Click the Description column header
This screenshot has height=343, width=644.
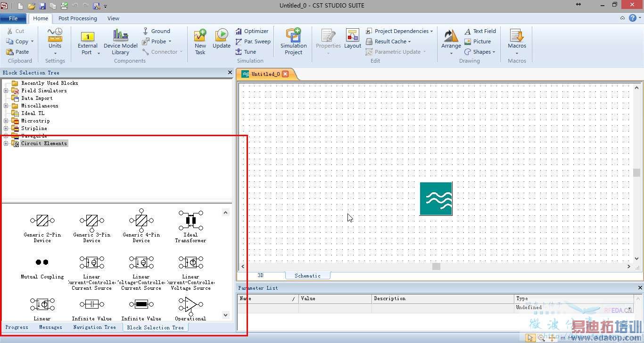tap(443, 298)
